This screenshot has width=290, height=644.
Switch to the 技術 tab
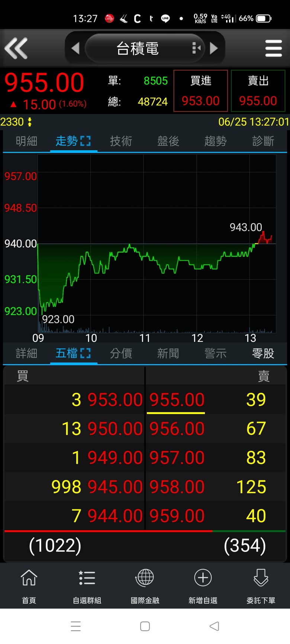coord(121,141)
